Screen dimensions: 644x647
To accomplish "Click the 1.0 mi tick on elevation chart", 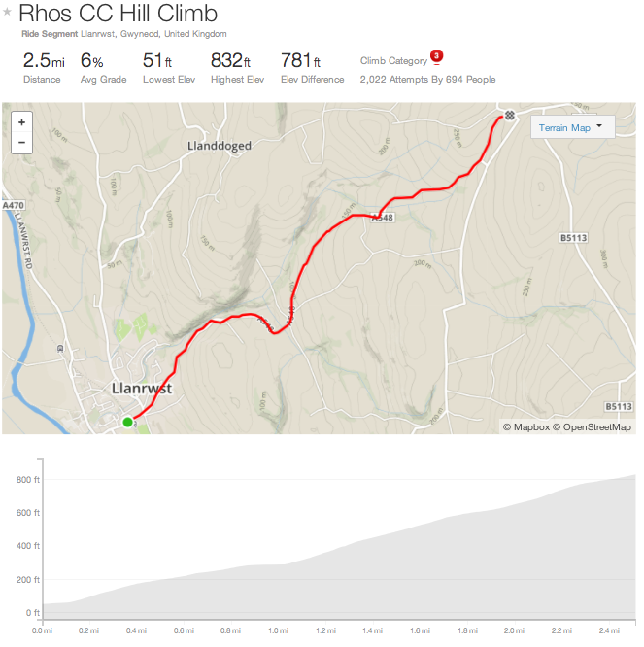I will pyautogui.click(x=279, y=630).
